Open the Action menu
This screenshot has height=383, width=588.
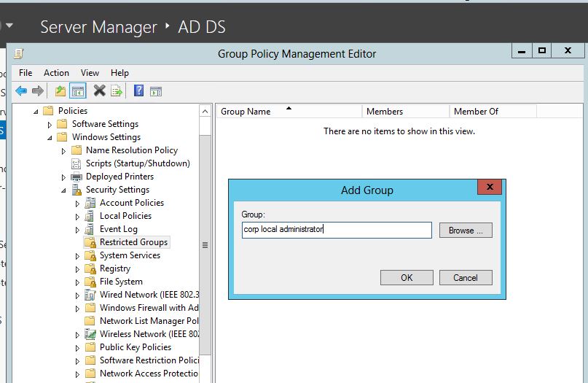(x=56, y=73)
